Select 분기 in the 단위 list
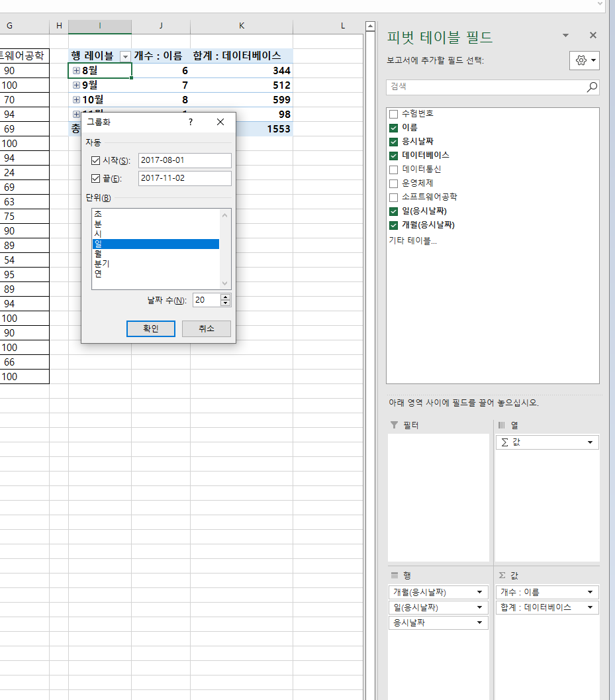The image size is (615, 700). (102, 264)
